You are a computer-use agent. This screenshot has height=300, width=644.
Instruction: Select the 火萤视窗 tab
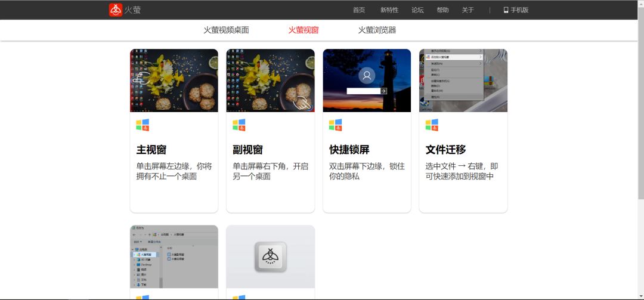click(303, 30)
